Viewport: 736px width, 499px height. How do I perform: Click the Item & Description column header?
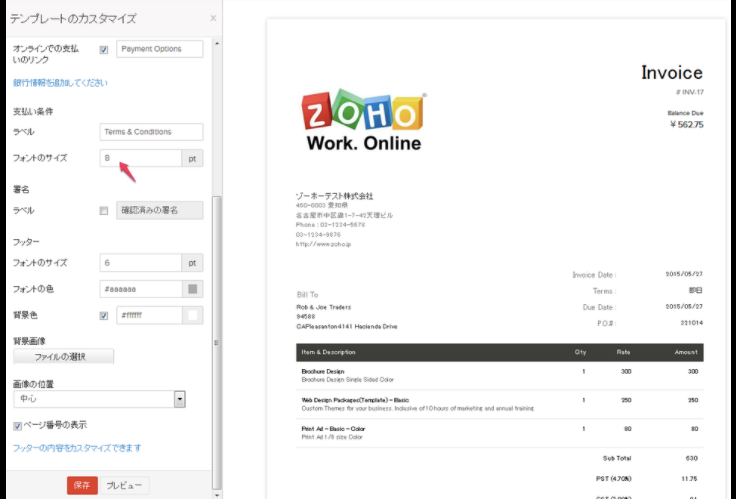(328, 352)
